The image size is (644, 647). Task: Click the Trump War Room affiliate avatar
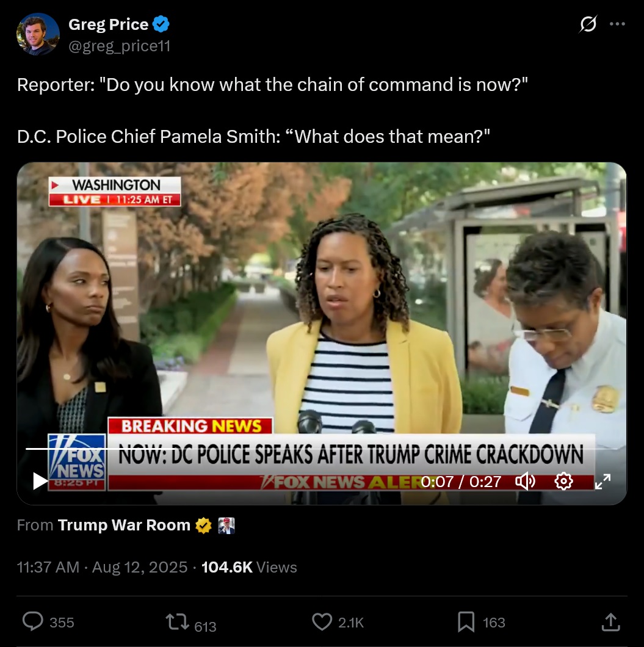point(226,526)
